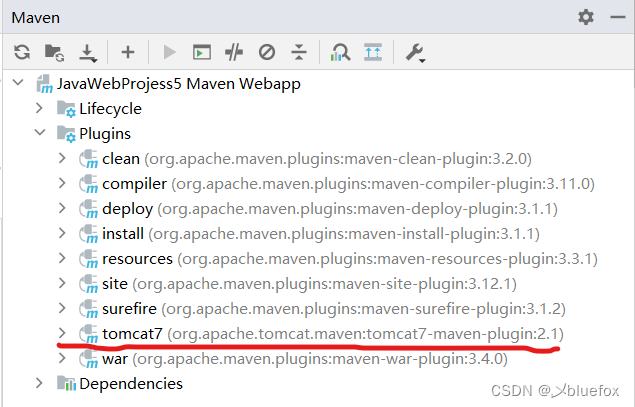635x407 pixels.
Task: Collapse all tree nodes icon
Action: point(299,52)
